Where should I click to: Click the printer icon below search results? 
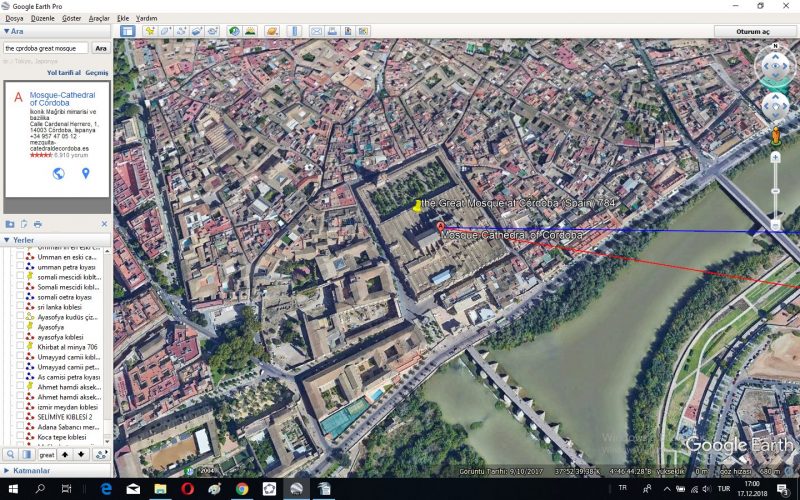point(38,224)
